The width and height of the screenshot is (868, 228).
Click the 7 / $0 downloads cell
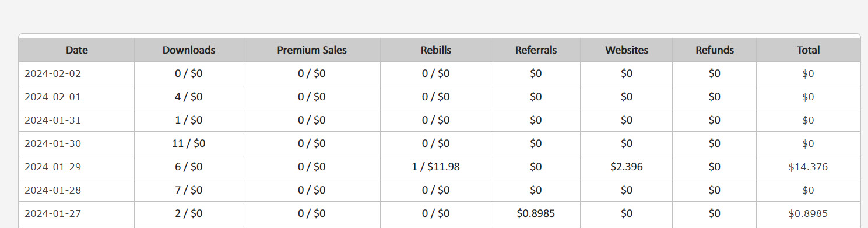click(x=189, y=190)
